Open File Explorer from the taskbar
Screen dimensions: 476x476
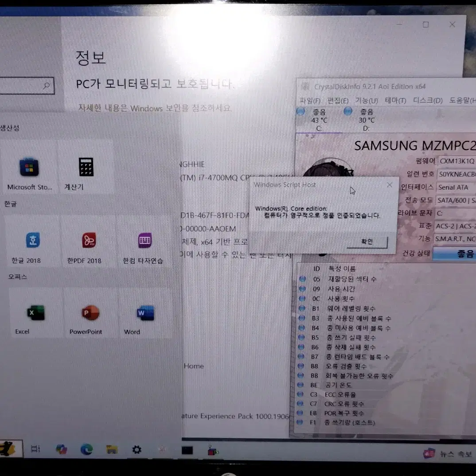tap(111, 449)
